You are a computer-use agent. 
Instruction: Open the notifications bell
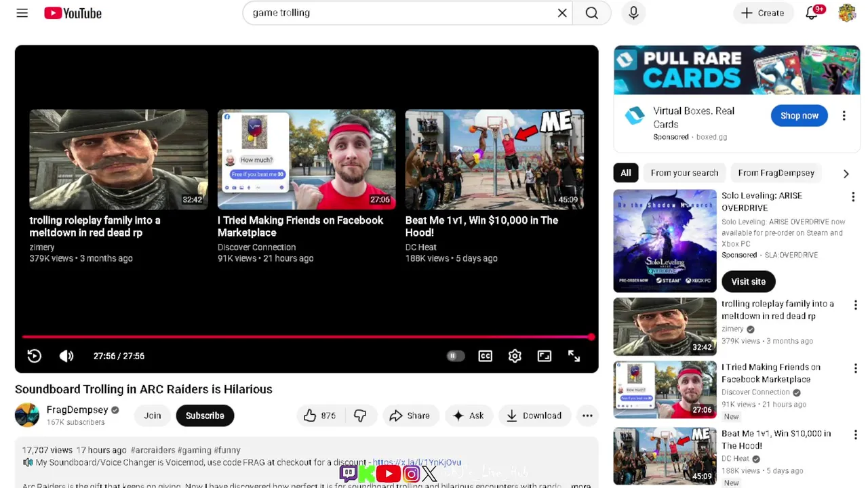[x=812, y=13]
